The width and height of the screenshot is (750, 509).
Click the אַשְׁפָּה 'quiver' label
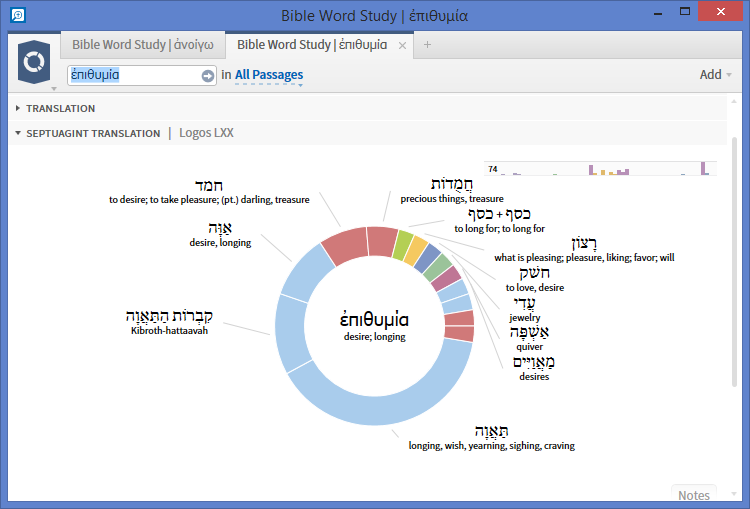tap(529, 339)
